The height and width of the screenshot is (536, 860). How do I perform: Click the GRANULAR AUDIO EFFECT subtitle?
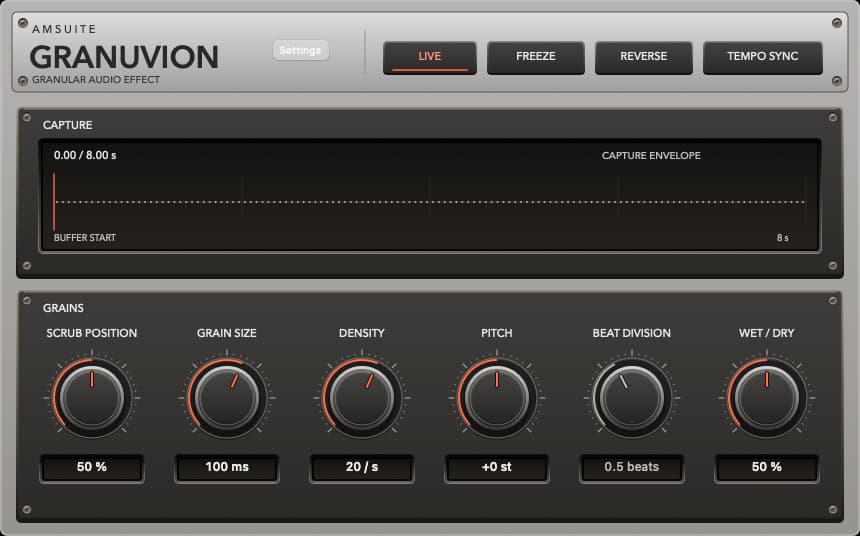pos(96,80)
